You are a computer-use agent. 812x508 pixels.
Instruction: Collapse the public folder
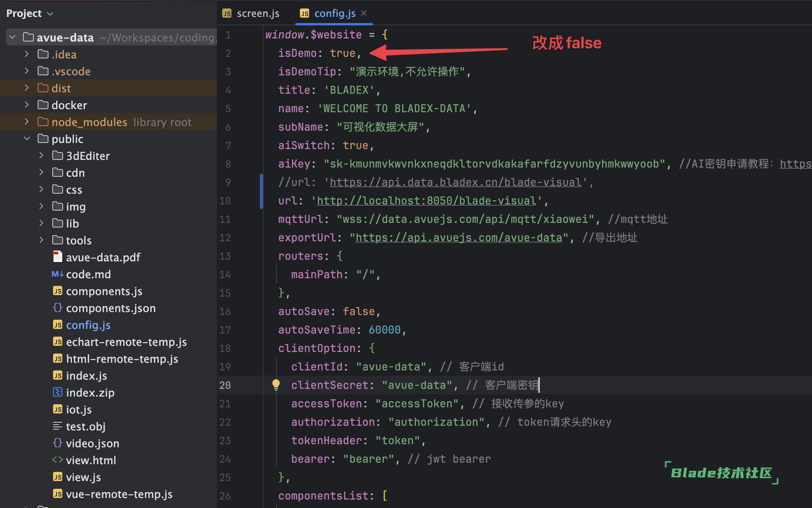27,139
